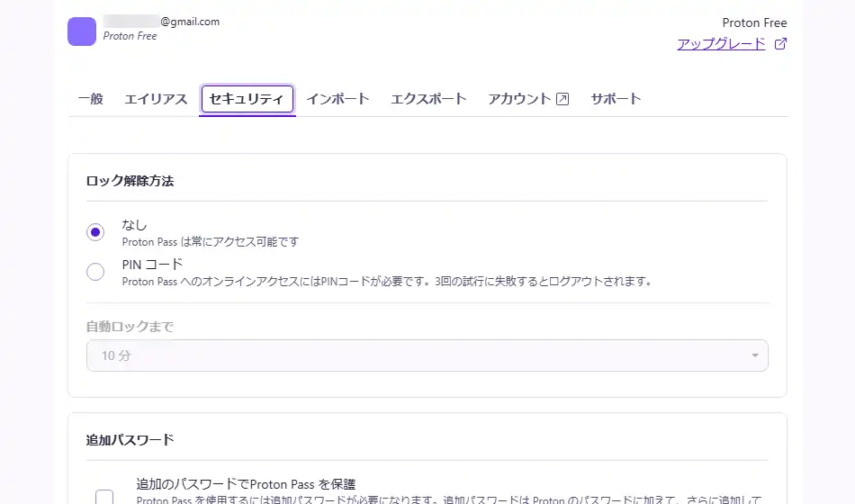Image resolution: width=855 pixels, height=504 pixels.
Task: Select the セキュリティ tab
Action: pyautogui.click(x=247, y=99)
